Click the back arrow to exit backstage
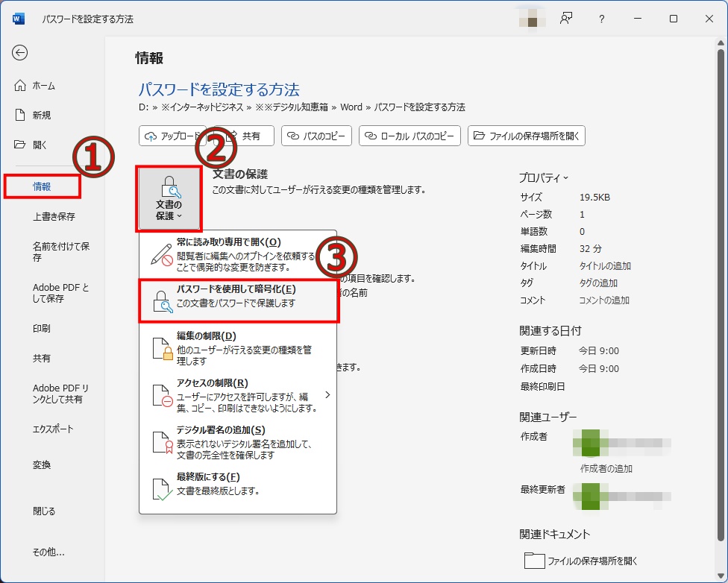The height and width of the screenshot is (583, 728). point(20,53)
